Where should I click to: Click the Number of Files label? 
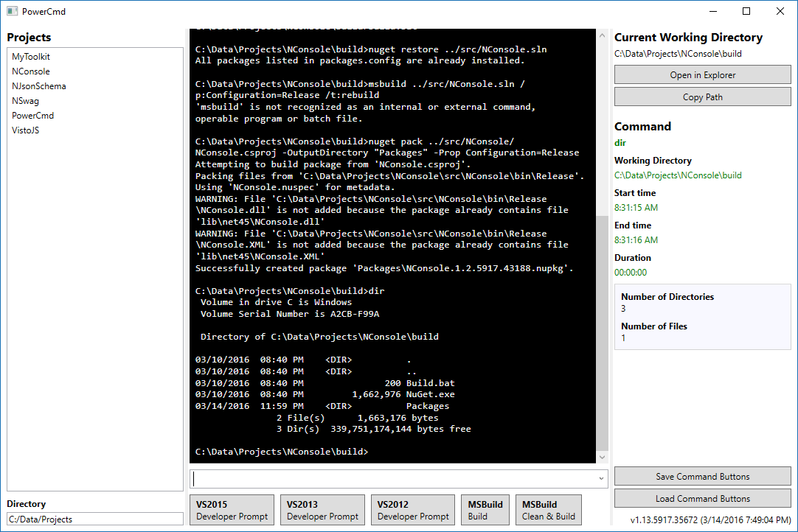(654, 326)
